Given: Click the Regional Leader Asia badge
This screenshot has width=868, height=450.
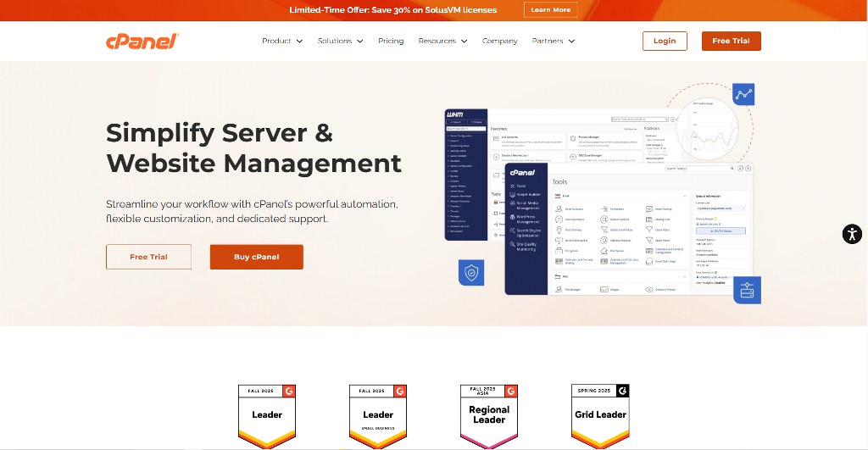Looking at the screenshot, I should (489, 416).
